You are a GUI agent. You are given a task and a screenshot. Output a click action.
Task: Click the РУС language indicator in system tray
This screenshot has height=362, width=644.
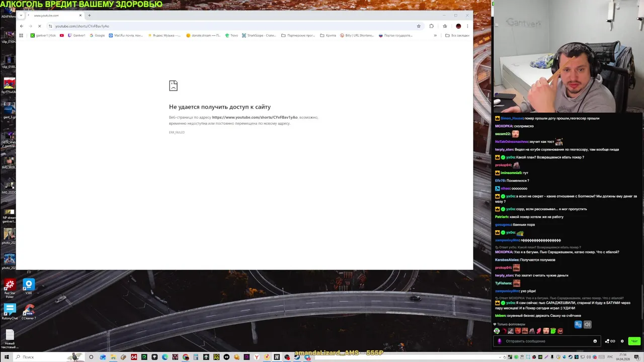pos(610,357)
